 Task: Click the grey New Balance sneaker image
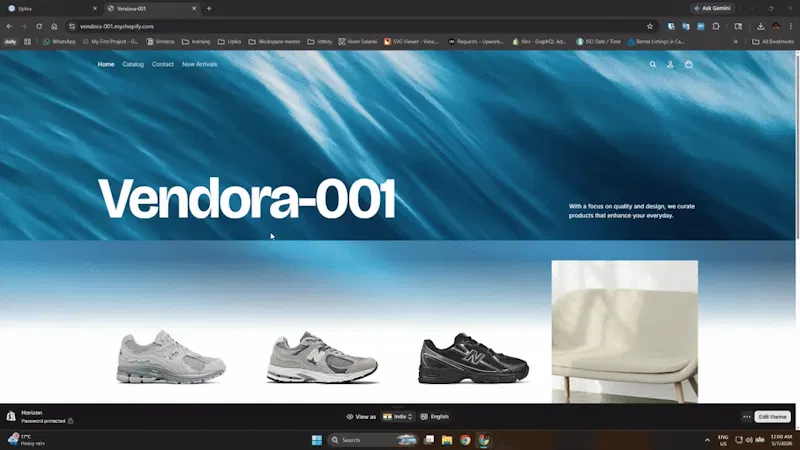click(322, 357)
